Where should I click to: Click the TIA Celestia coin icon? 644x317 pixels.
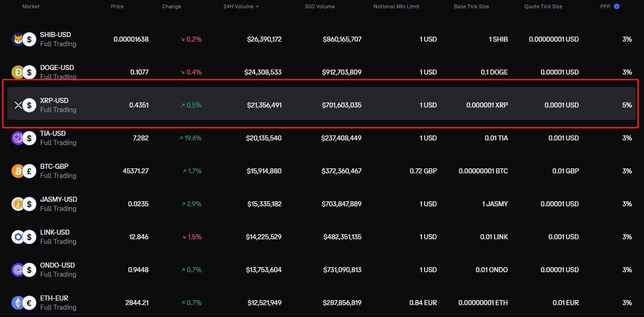tap(17, 138)
